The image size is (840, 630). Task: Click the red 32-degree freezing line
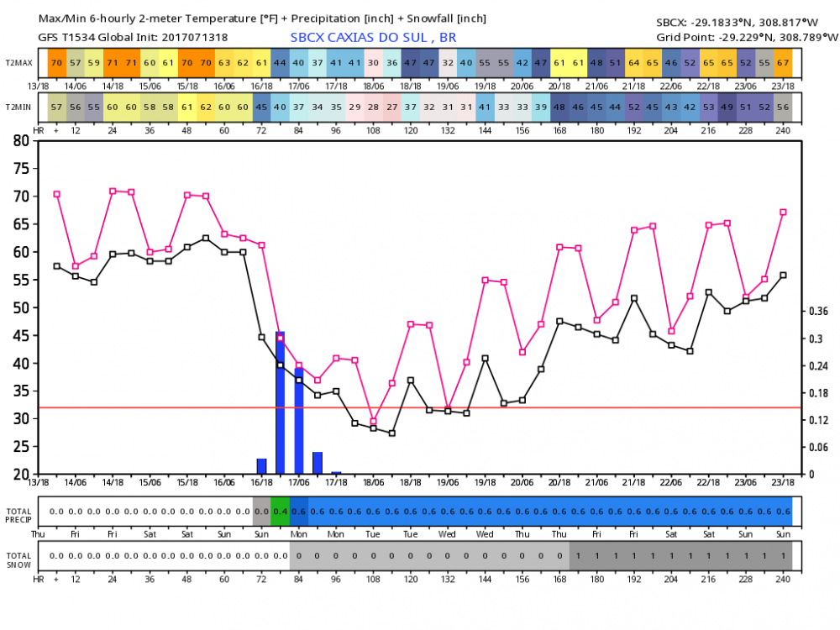coord(504,407)
